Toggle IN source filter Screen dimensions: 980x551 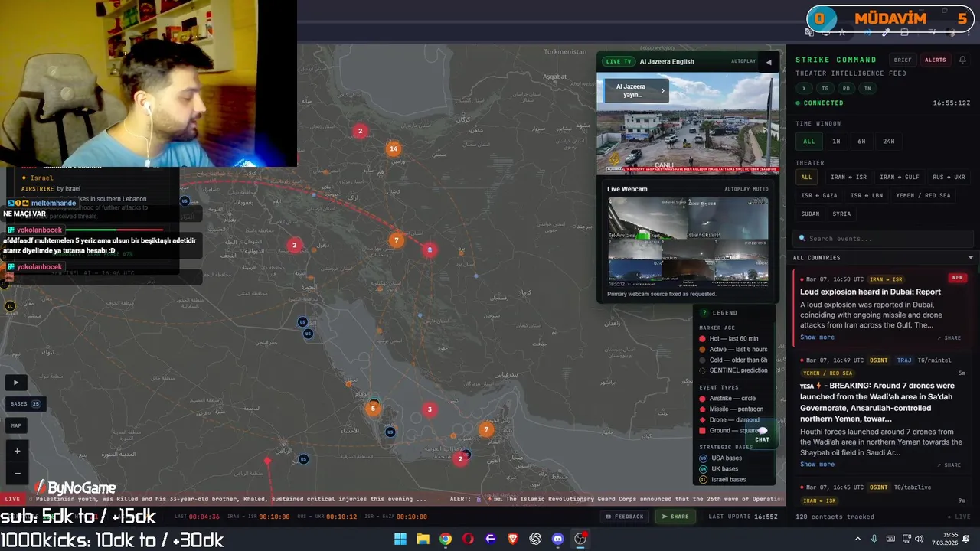coord(867,89)
